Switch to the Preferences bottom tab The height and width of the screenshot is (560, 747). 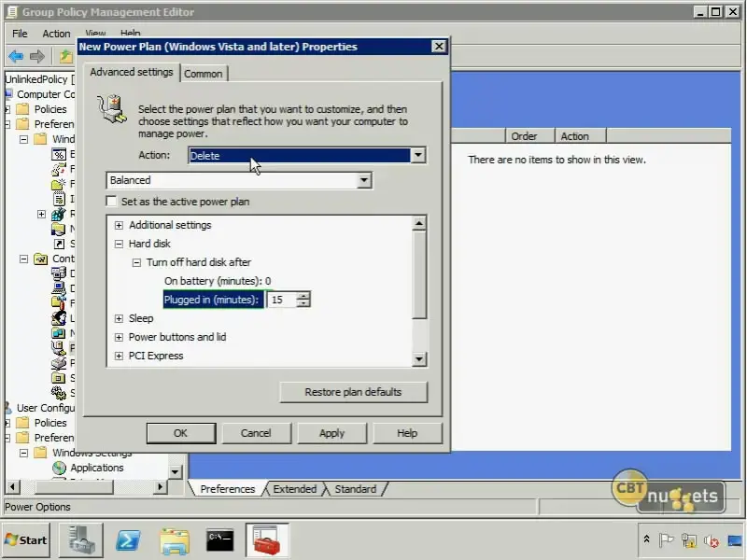227,489
